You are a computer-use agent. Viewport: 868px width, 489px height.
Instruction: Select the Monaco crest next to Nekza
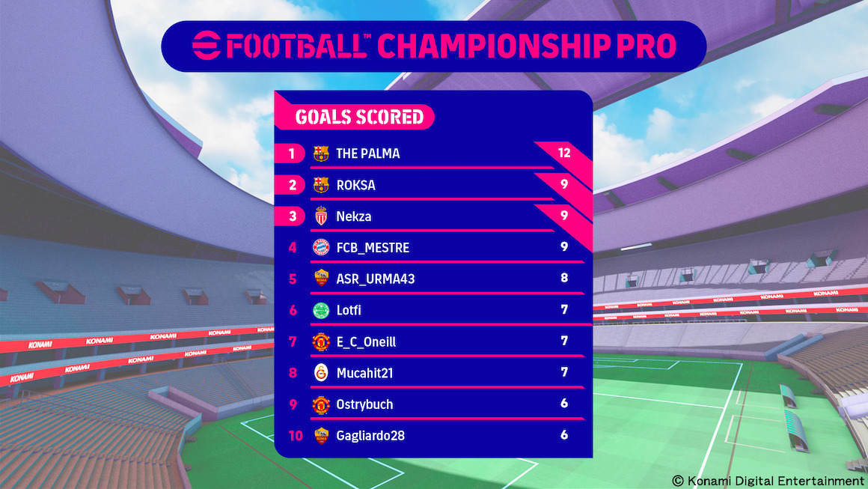pyautogui.click(x=320, y=216)
